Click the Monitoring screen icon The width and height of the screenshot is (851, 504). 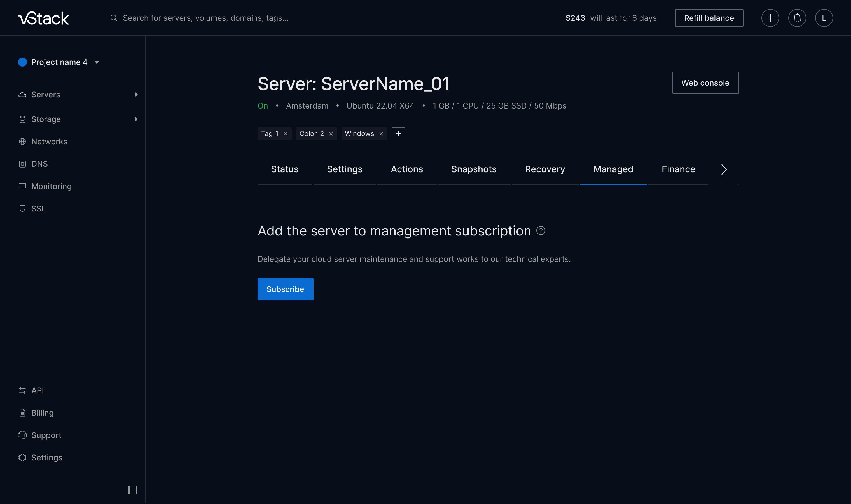click(22, 187)
